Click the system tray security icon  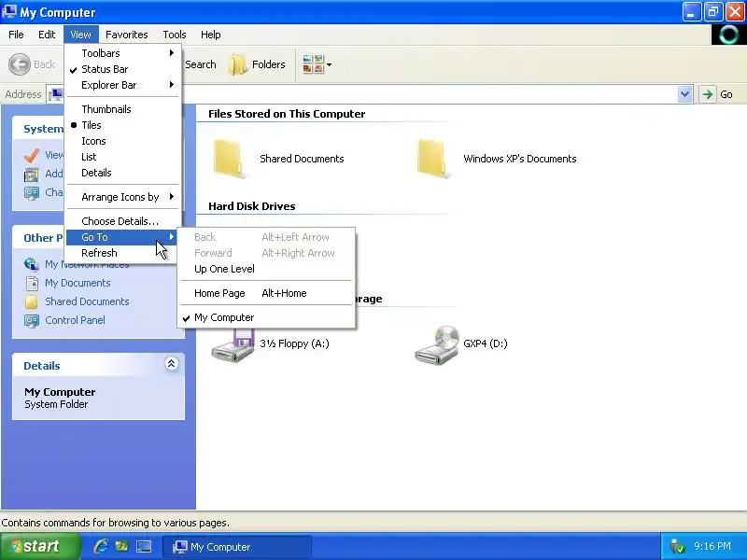point(677,546)
